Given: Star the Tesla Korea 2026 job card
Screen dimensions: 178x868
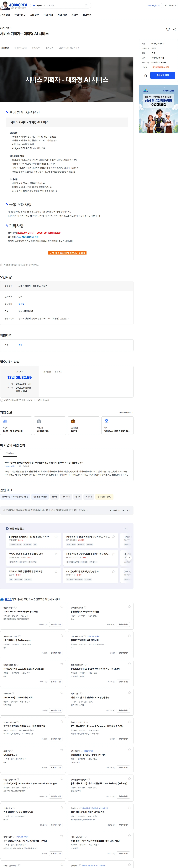Looking at the screenshot, I should pos(62,607).
